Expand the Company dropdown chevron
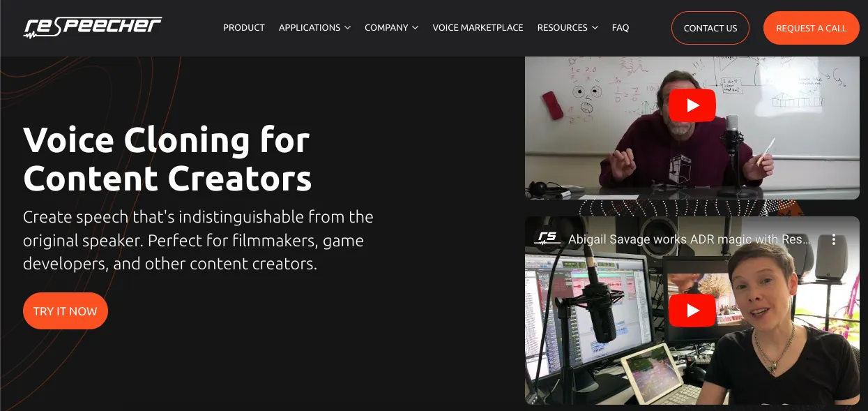Screen dimensions: 868x411 tap(415, 28)
